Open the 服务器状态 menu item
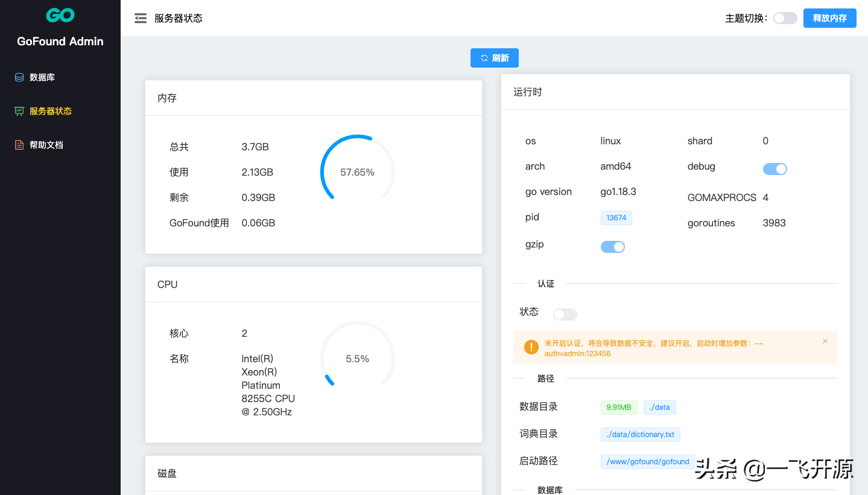Image resolution: width=868 pixels, height=495 pixels. (x=60, y=111)
